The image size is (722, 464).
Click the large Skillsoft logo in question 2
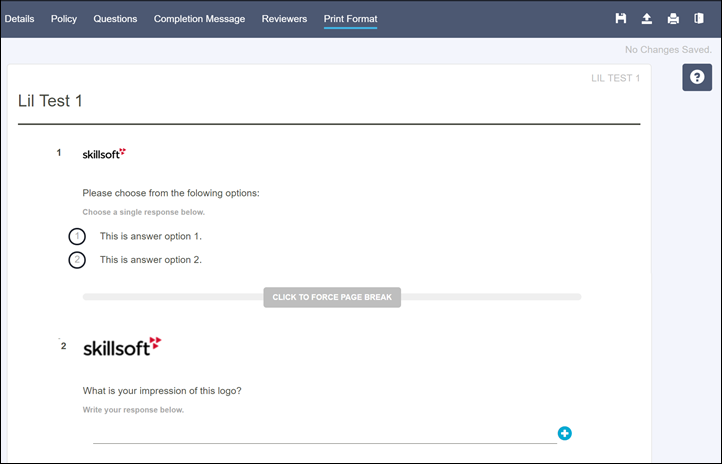pos(121,347)
